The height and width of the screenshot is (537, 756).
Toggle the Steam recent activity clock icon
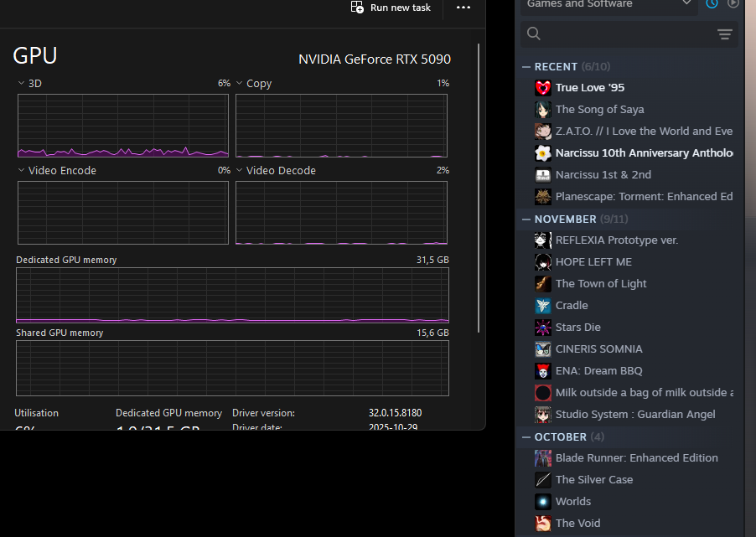(712, 4)
